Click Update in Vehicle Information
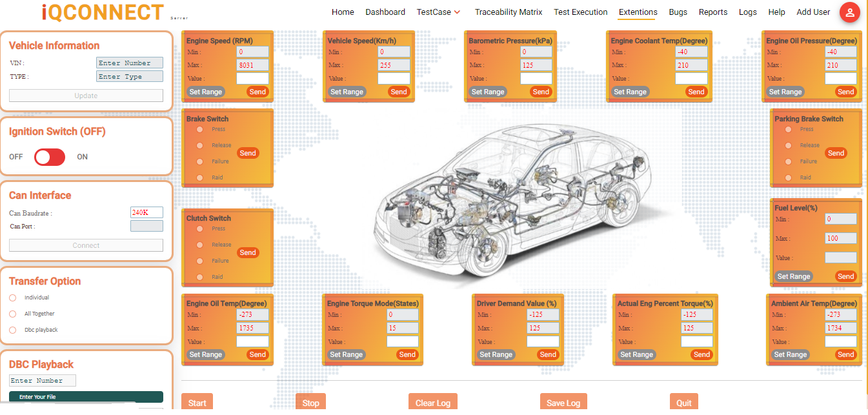This screenshot has width=868, height=415. [86, 95]
